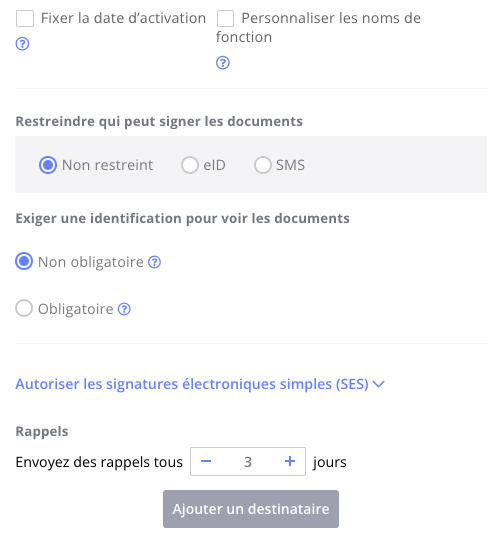Screen dimensions: 503x546
Task: Select the Non restreint radio option
Action: (x=48, y=165)
